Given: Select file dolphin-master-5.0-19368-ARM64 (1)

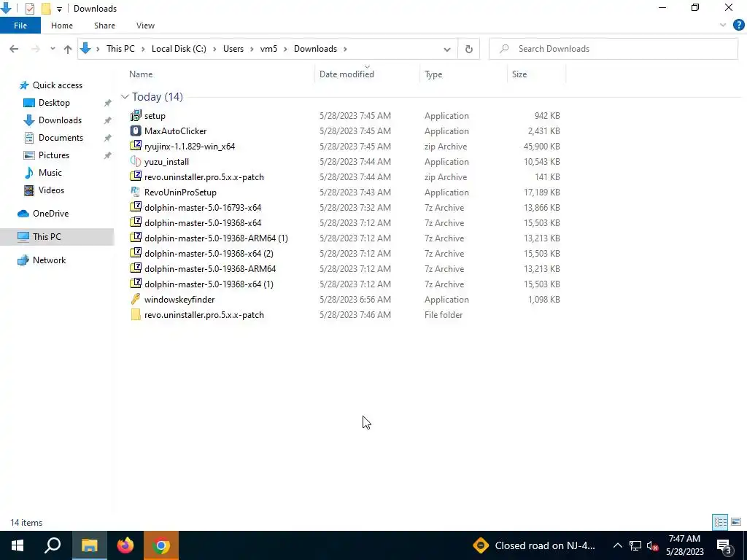Looking at the screenshot, I should point(216,238).
